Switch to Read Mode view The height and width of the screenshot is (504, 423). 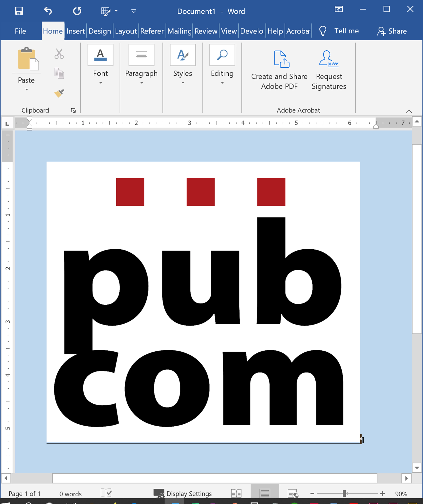tap(236, 494)
